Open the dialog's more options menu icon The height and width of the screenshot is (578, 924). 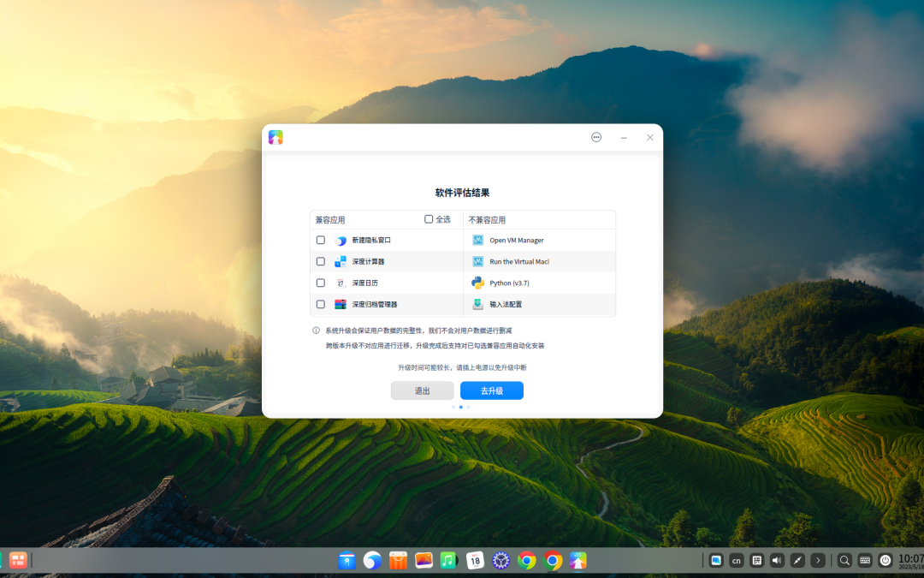(x=596, y=137)
